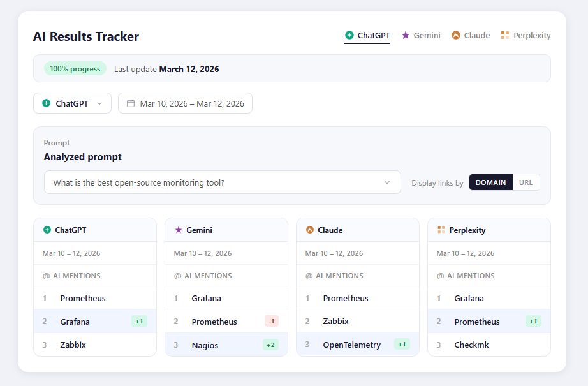
Task: Select Zabbix in the Claude card
Action: click(358, 321)
